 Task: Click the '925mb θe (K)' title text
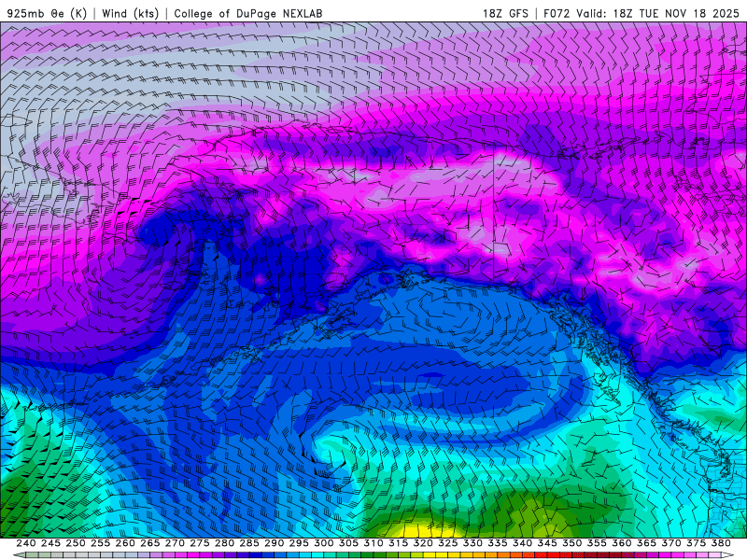point(47,13)
